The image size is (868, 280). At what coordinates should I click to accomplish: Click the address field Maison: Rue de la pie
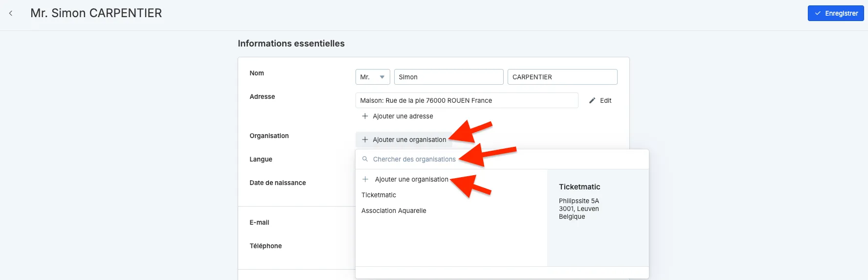click(467, 100)
